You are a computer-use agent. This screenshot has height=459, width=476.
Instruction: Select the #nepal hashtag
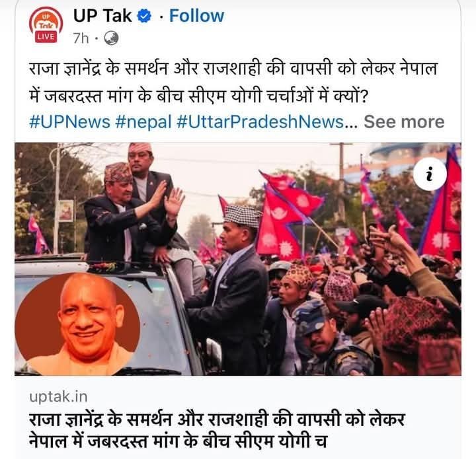(143, 122)
